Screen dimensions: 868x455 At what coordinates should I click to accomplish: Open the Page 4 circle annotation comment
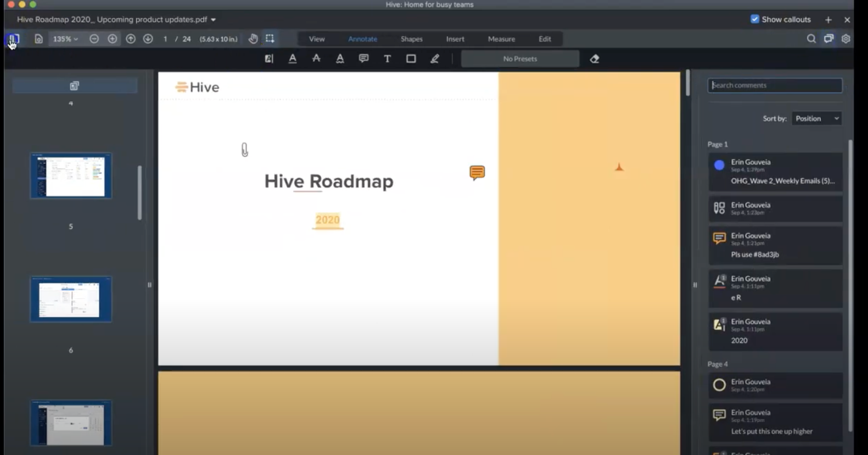click(775, 385)
